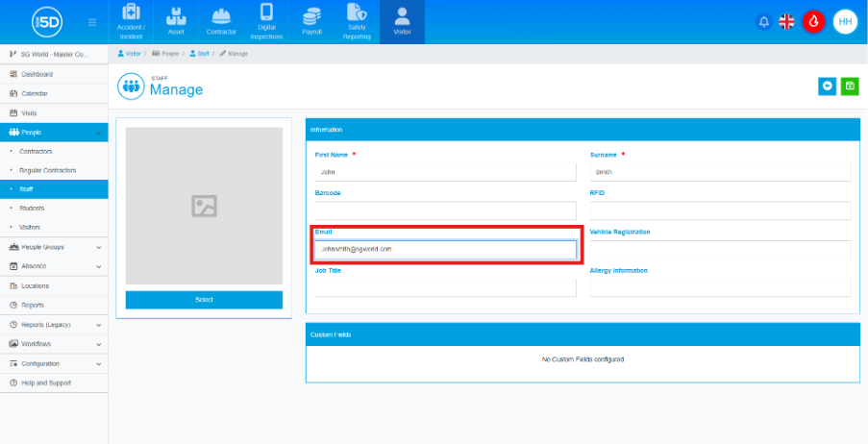868x444 pixels.
Task: Open the Digital Inspections module
Action: click(266, 22)
